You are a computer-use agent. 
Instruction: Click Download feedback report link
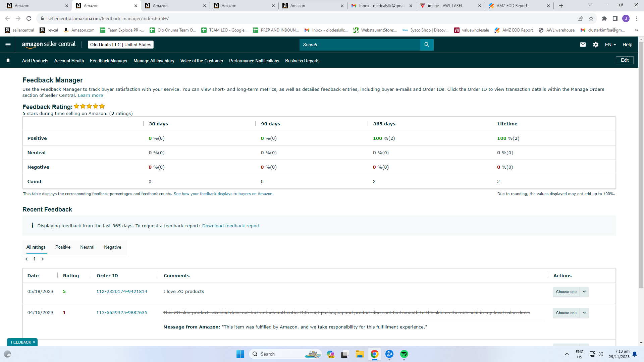(x=231, y=226)
